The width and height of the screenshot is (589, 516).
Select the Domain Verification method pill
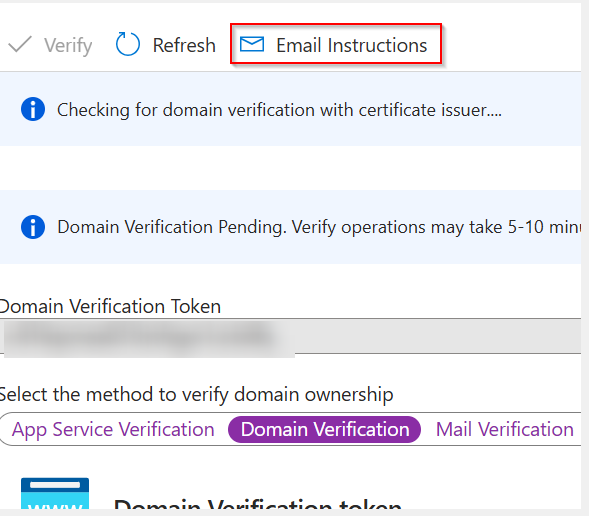[325, 429]
